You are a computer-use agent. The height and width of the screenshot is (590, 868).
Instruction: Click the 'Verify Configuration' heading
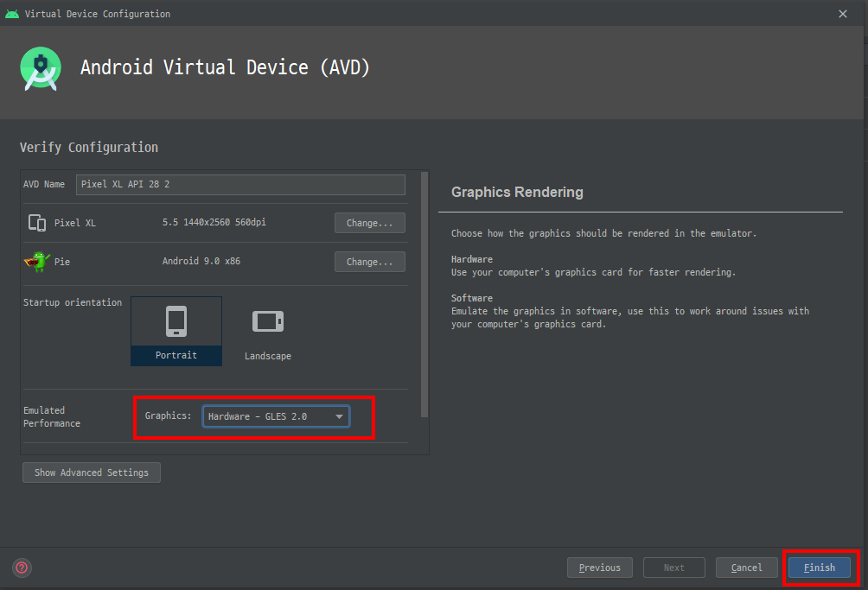coord(89,147)
